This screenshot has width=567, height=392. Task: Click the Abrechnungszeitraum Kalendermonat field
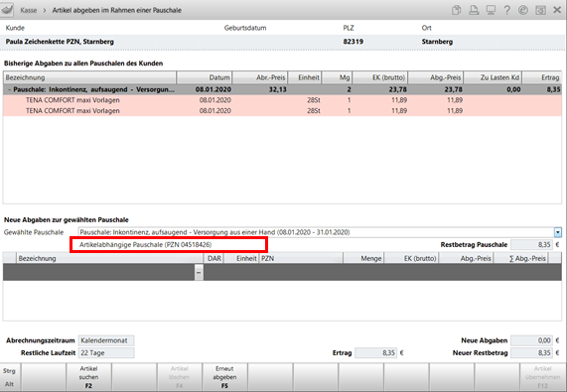(x=106, y=340)
